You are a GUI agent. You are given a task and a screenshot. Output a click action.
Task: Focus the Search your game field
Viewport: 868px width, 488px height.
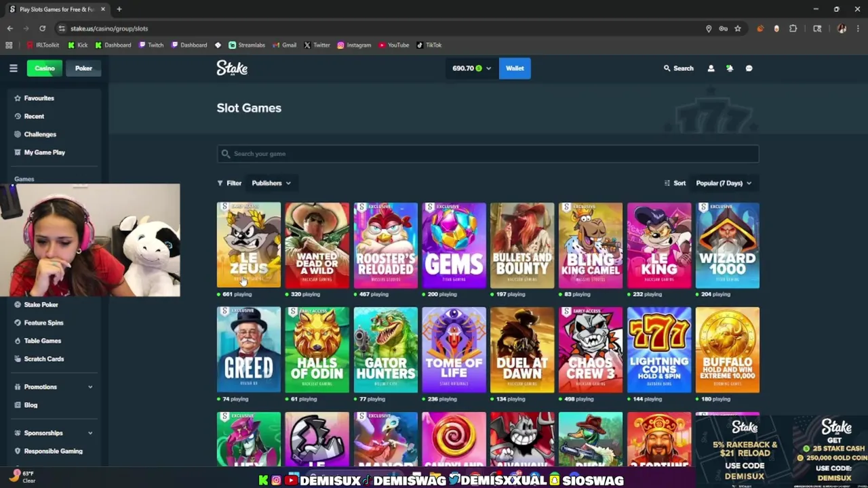click(488, 154)
